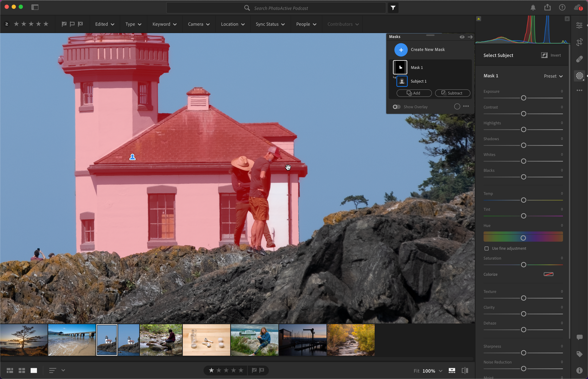The width and height of the screenshot is (588, 379).
Task: Flag photo as rejected in bottom bar
Action: [262, 370]
